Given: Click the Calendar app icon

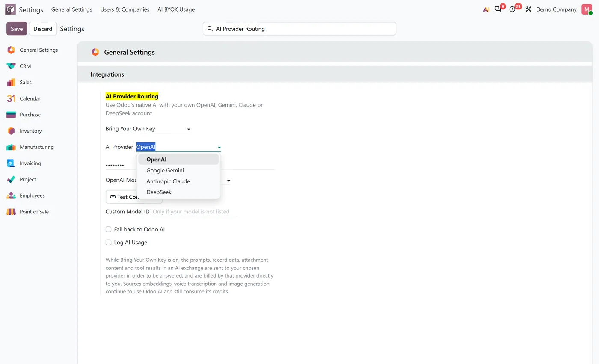Looking at the screenshot, I should tap(11, 99).
